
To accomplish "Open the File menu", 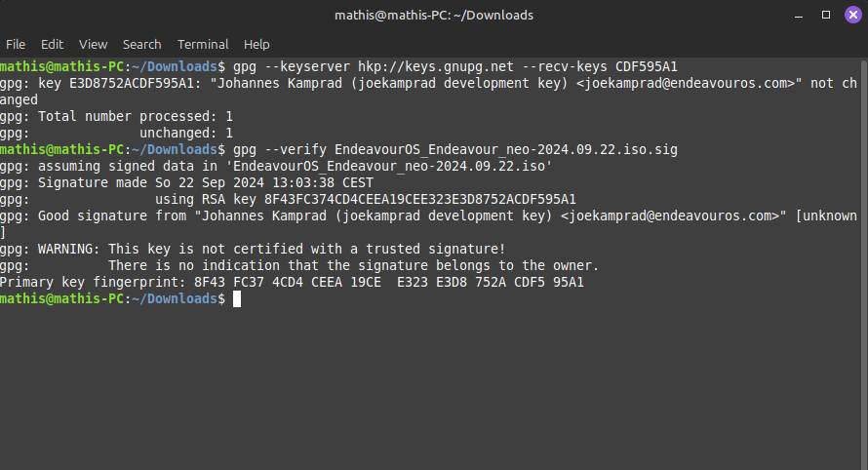I will click(x=16, y=44).
